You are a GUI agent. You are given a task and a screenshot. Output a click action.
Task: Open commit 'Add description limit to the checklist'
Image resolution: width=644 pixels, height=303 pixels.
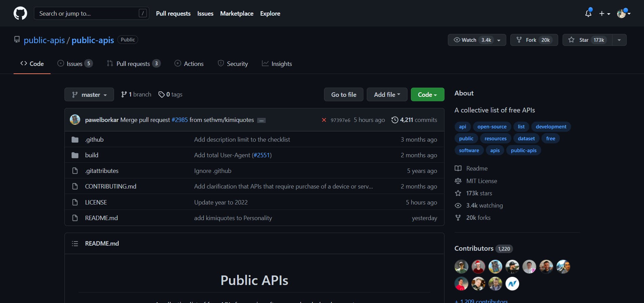pyautogui.click(x=242, y=140)
